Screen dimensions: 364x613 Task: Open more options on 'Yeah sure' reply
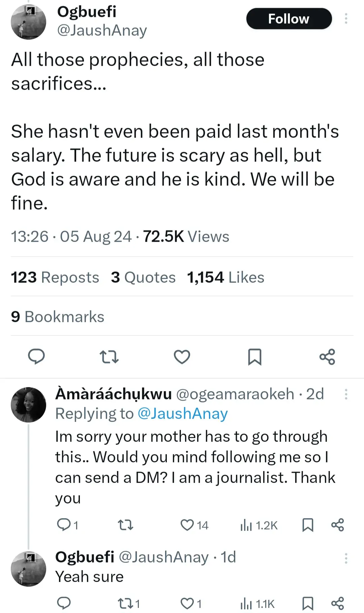point(346,558)
